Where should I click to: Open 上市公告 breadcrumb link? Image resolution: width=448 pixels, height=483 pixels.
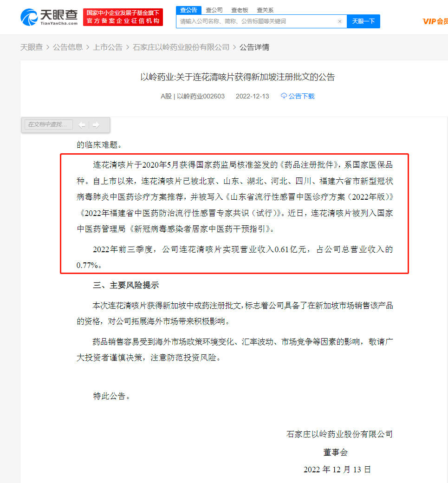108,47
